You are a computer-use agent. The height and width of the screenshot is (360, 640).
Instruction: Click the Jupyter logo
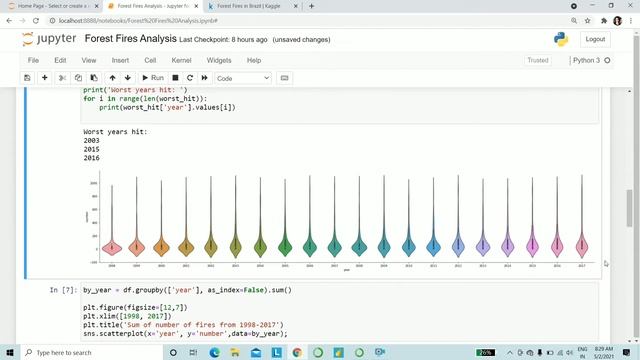[x=49, y=39]
